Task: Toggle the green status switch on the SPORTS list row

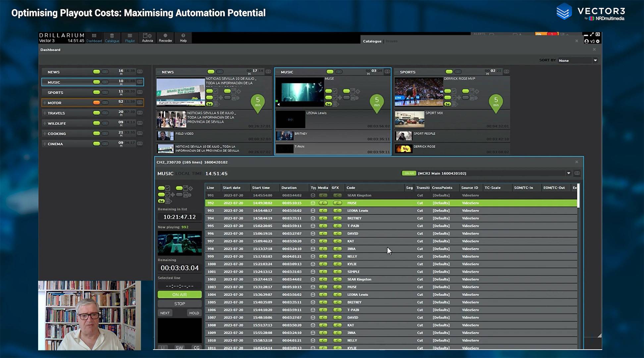Action: pyautogui.click(x=96, y=92)
